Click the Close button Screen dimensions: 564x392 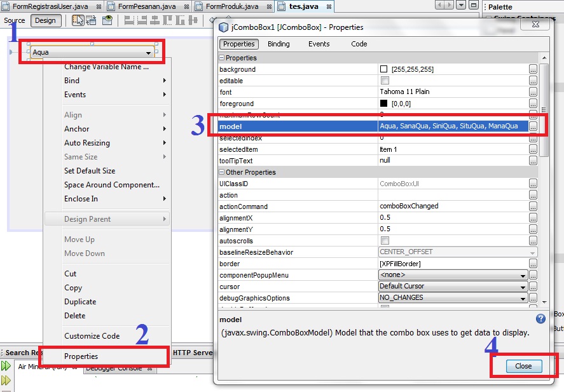click(x=523, y=366)
